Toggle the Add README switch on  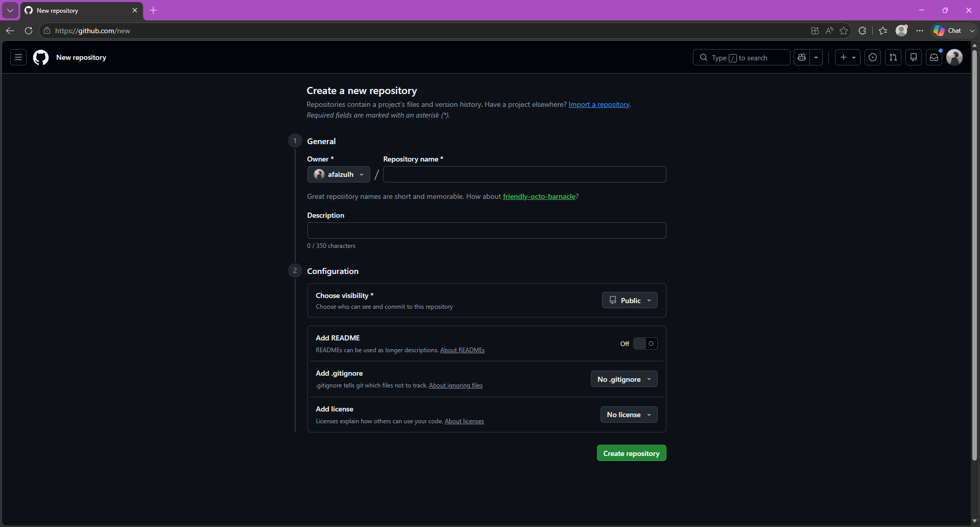(x=646, y=343)
